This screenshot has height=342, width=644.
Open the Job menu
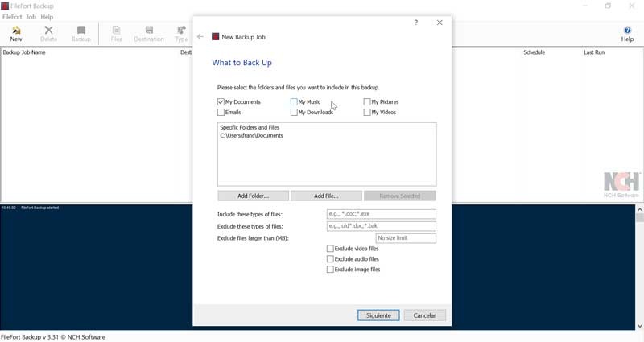coord(31,17)
